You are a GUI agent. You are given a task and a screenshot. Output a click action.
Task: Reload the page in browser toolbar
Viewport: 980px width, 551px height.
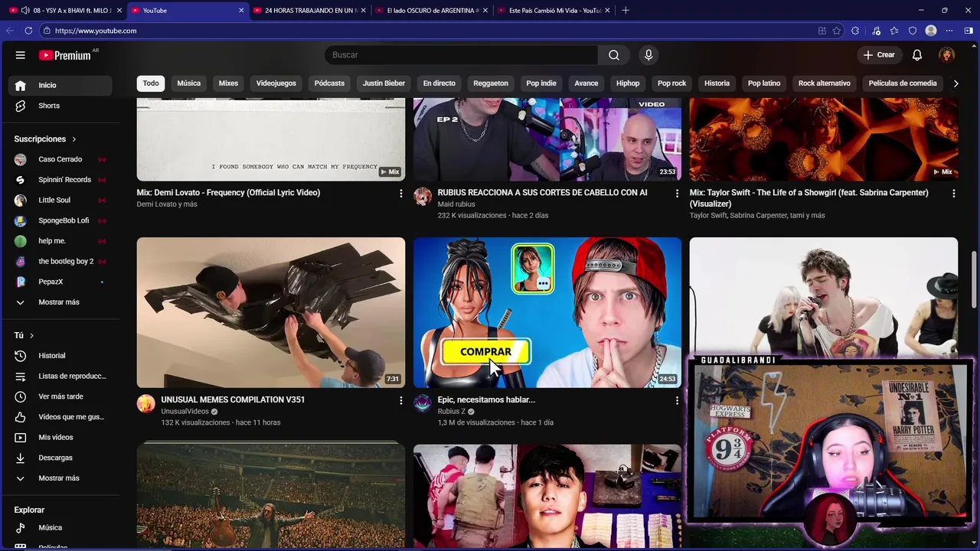pyautogui.click(x=28, y=31)
